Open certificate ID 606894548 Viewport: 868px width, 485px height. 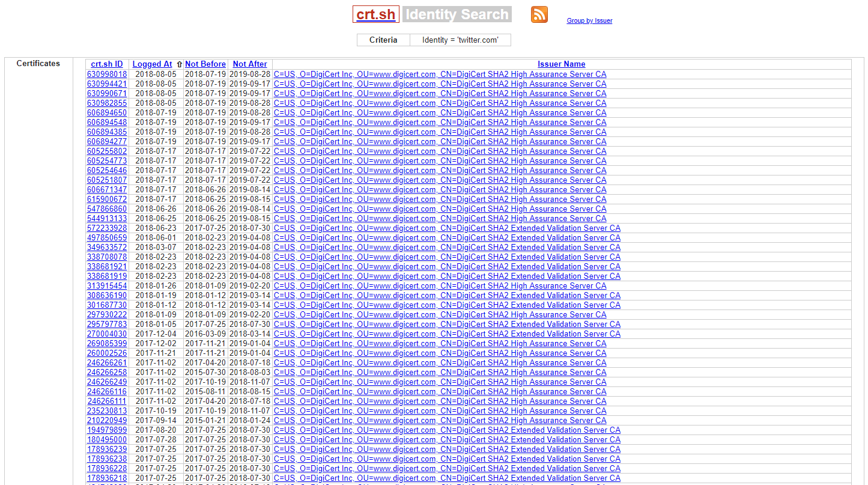[x=107, y=123]
